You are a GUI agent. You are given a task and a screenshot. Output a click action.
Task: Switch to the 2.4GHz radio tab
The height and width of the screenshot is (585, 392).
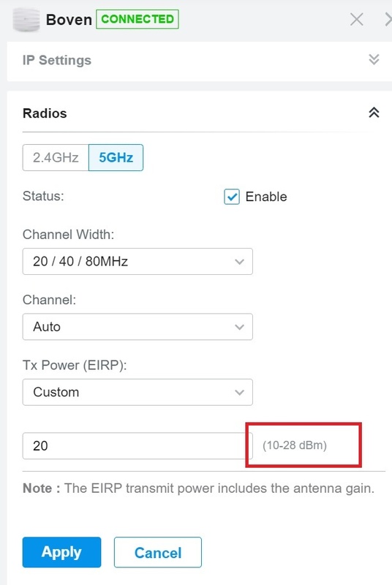56,157
